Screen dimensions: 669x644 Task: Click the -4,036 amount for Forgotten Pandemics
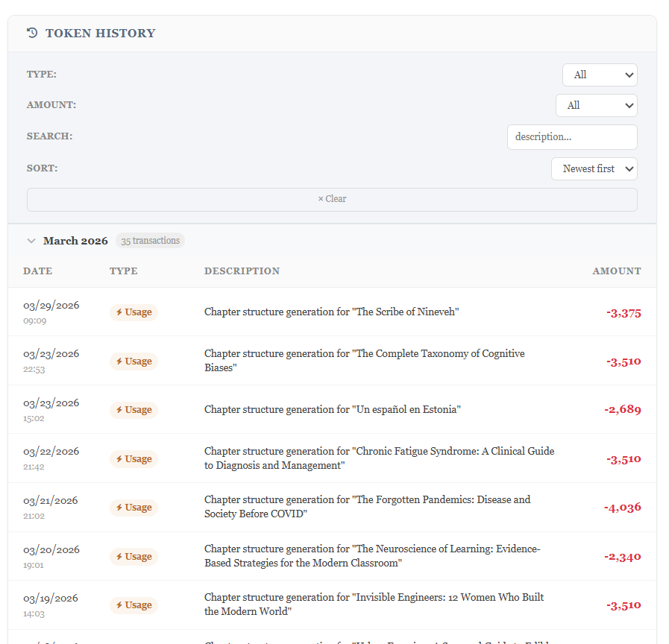click(623, 508)
